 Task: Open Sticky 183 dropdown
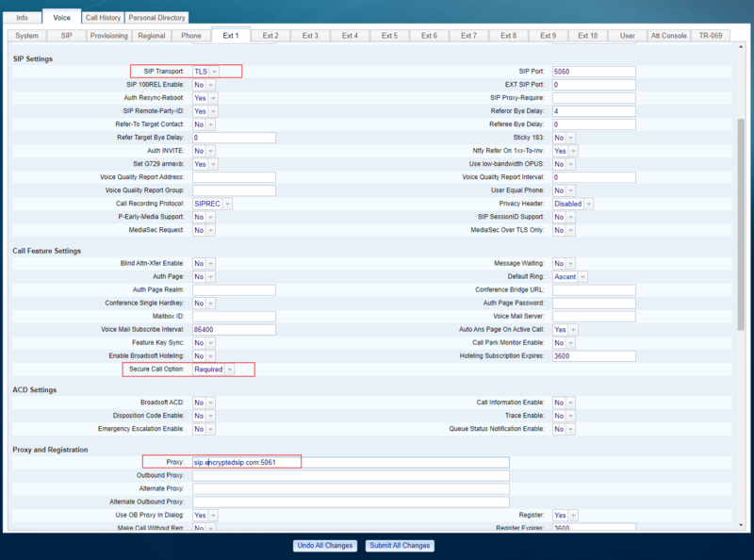tap(564, 138)
